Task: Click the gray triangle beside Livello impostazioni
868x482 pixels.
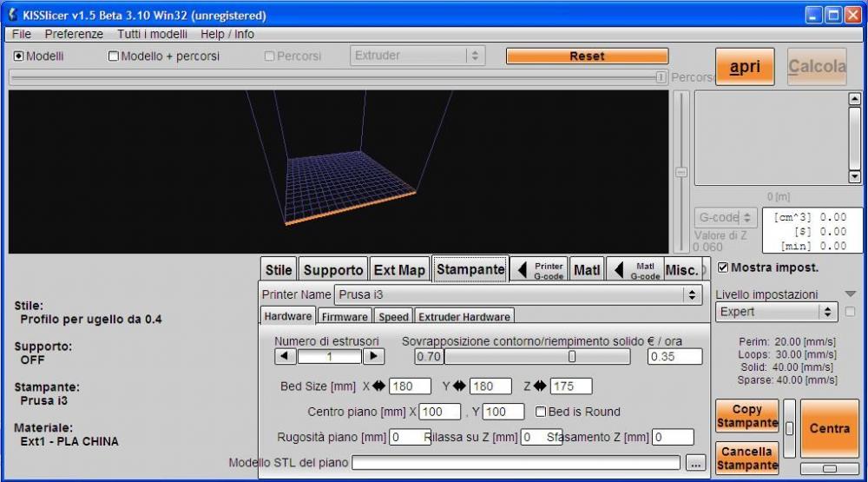Action: [x=850, y=294]
